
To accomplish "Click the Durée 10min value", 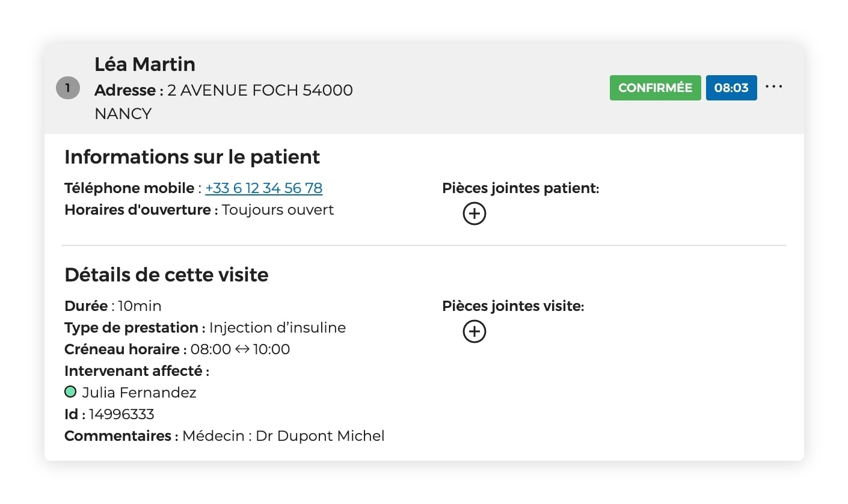I will [x=143, y=306].
